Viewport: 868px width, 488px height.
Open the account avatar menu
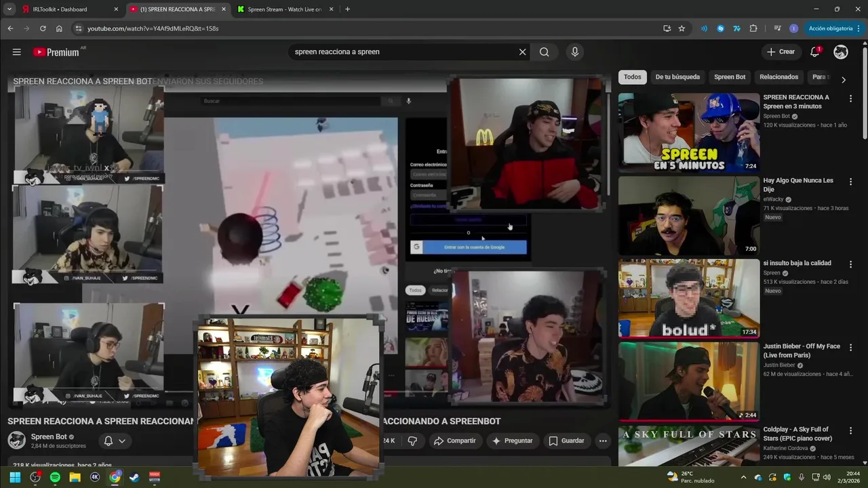(841, 52)
